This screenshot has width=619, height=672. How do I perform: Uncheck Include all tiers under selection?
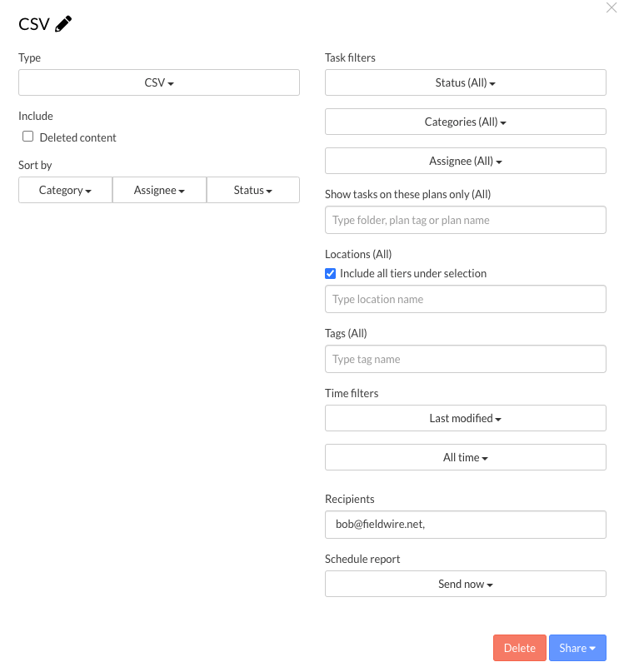pyautogui.click(x=330, y=273)
